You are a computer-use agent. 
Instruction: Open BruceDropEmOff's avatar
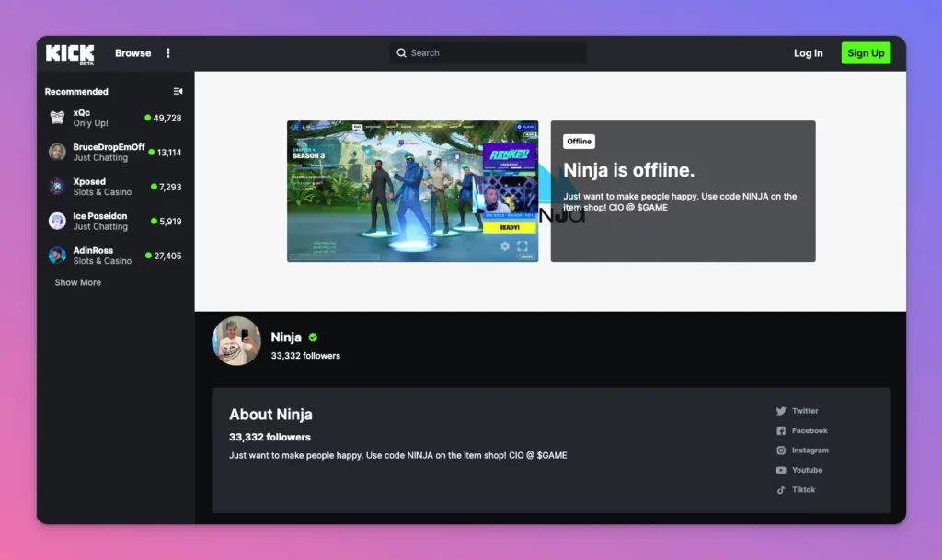tap(57, 152)
